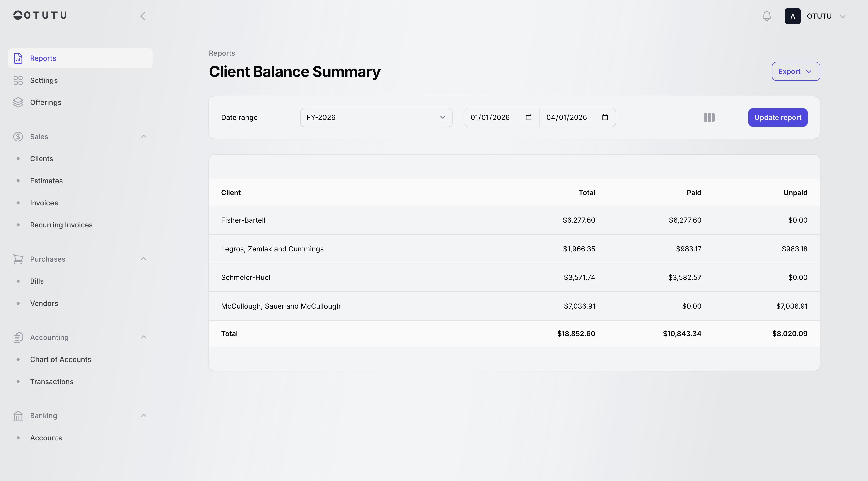This screenshot has width=868, height=481.
Task: Click the Settings grid icon in sidebar
Action: click(x=18, y=81)
